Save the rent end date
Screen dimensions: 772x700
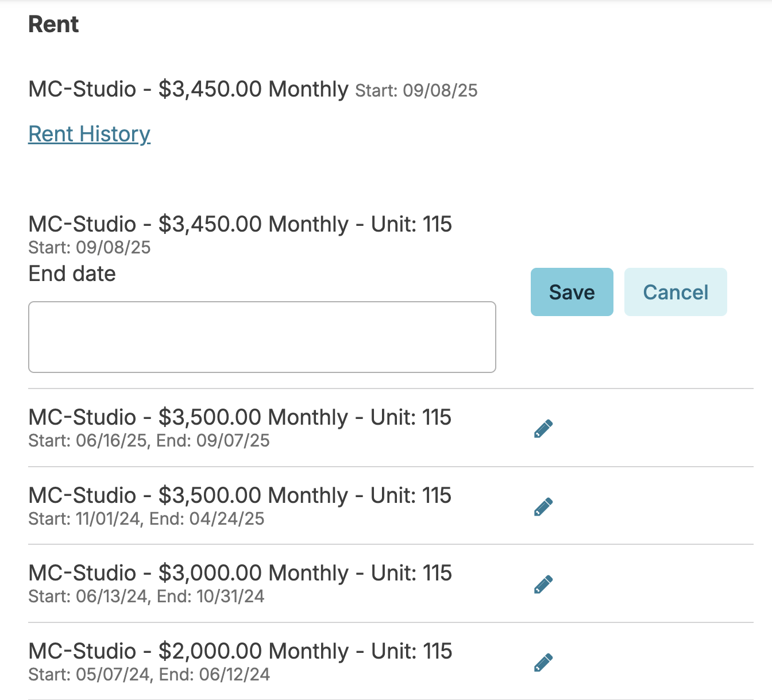572,292
